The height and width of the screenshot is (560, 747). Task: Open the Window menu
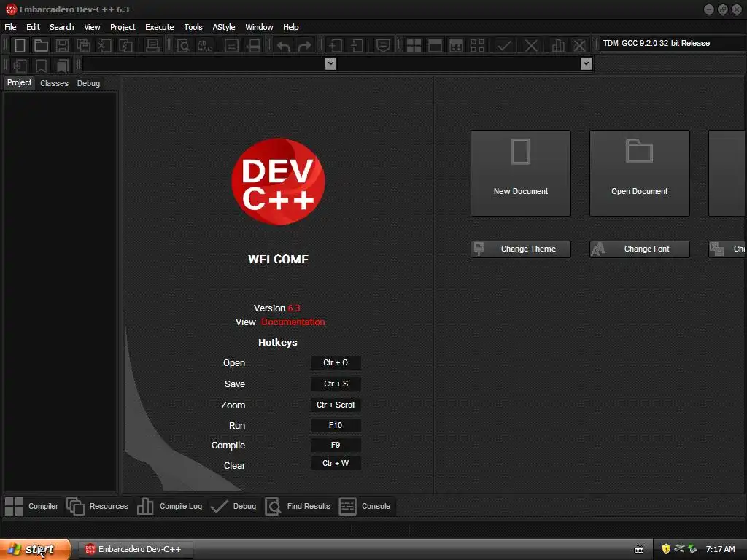click(x=259, y=27)
